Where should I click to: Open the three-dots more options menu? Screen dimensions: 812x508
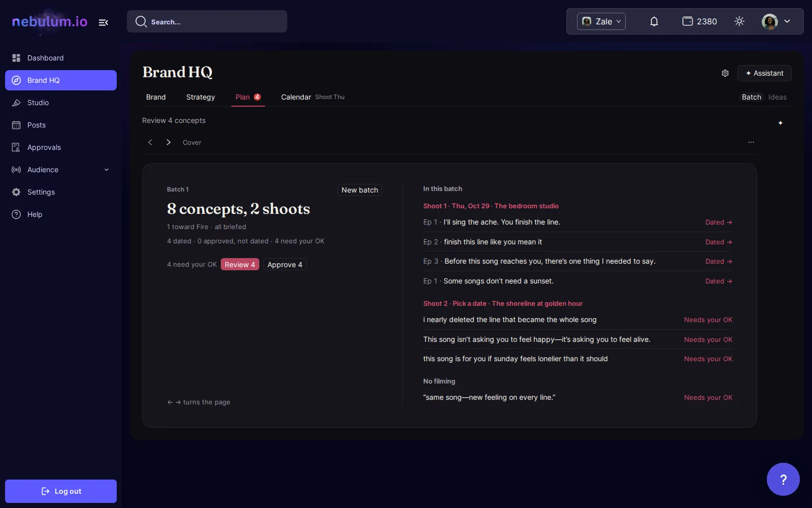tap(751, 142)
